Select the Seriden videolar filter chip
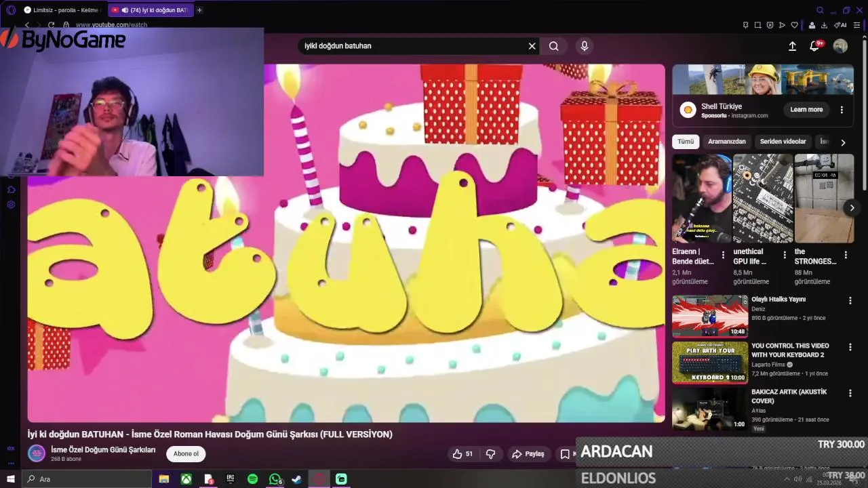The height and width of the screenshot is (488, 868). (x=783, y=142)
